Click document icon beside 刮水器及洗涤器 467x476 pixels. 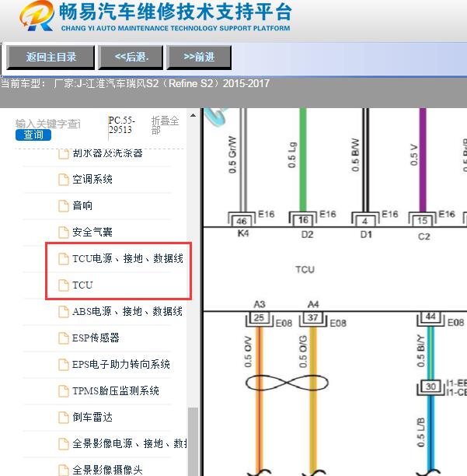(64, 154)
